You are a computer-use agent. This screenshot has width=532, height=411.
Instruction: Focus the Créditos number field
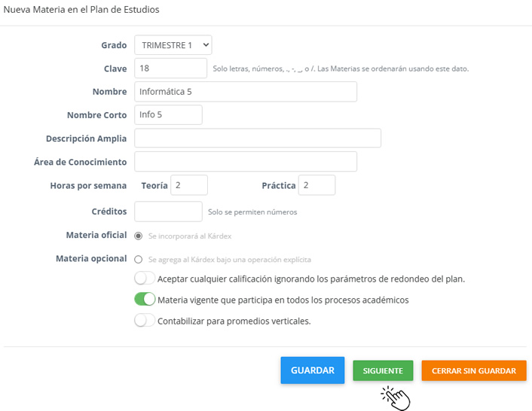pos(168,212)
